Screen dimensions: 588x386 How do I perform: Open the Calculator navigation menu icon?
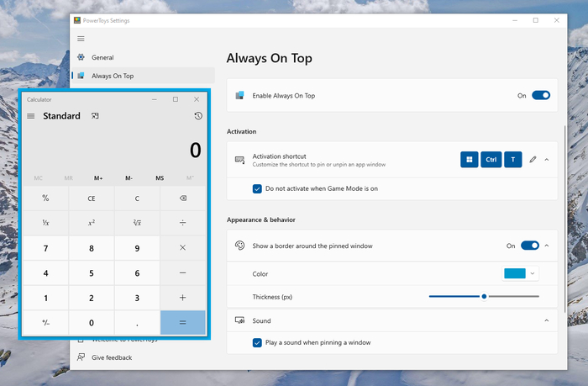(31, 116)
